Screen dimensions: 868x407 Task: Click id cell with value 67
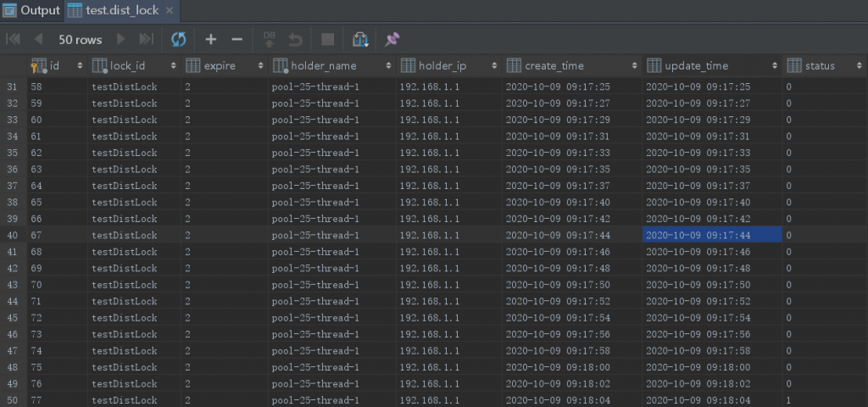coord(57,236)
